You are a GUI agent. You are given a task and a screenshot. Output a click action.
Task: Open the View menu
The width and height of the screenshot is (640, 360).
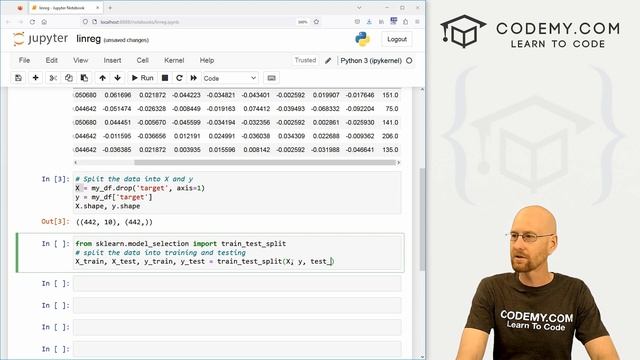[x=80, y=60]
